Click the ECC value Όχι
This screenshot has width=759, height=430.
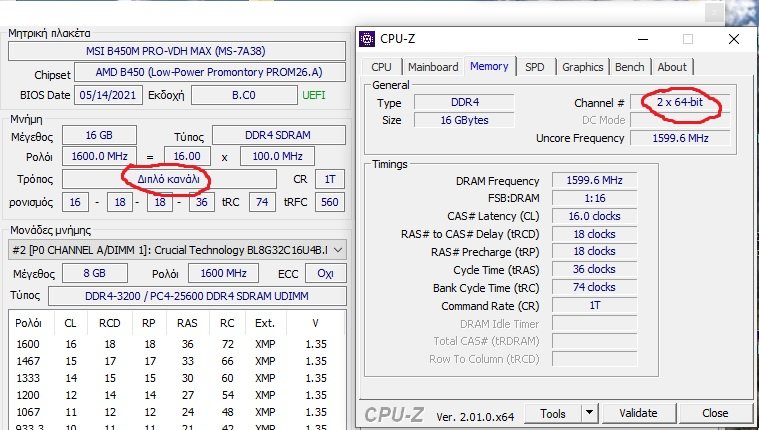325,273
